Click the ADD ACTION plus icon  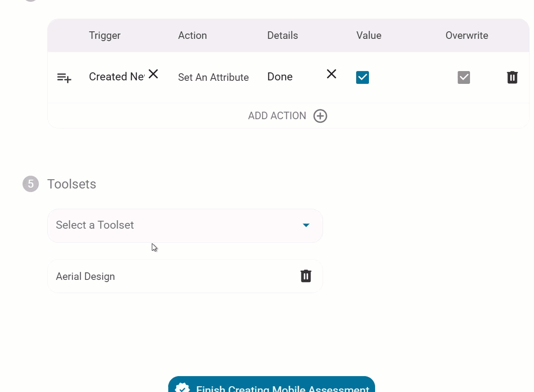click(x=320, y=116)
